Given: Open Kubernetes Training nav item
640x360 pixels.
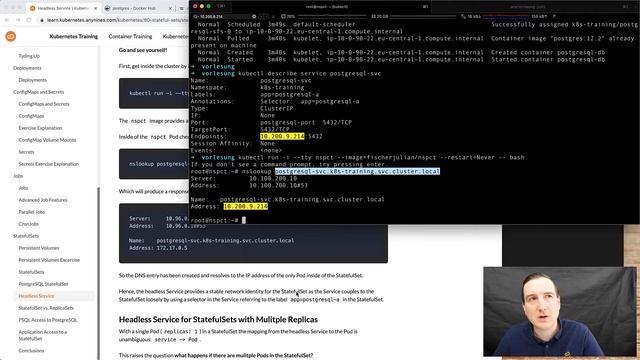Looking at the screenshot, I should pyautogui.click(x=73, y=36).
